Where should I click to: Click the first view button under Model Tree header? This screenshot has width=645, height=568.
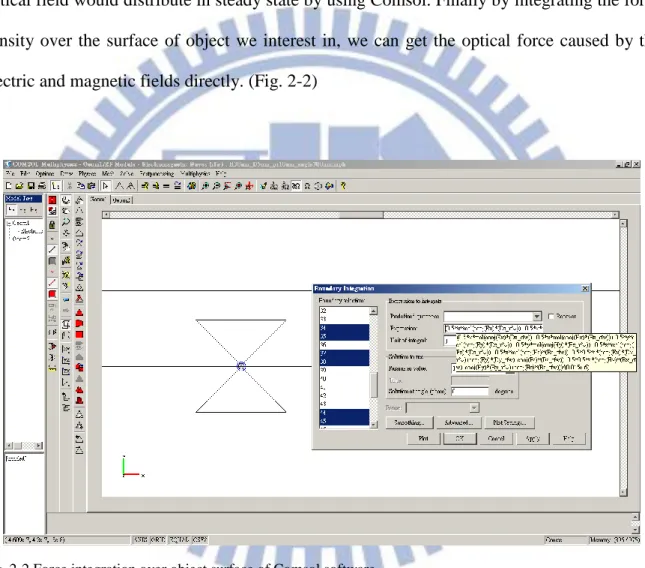click(x=12, y=210)
